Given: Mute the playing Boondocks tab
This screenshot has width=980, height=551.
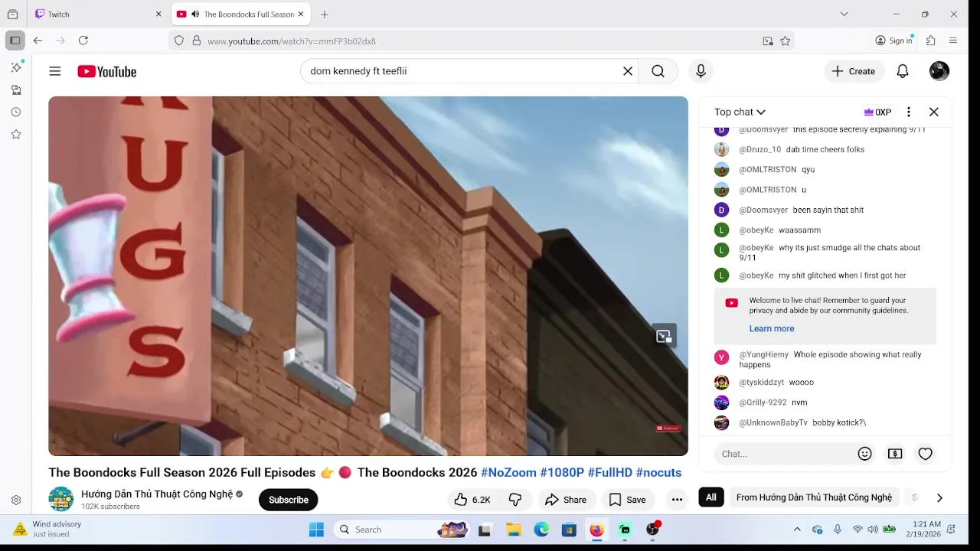Looking at the screenshot, I should (195, 14).
